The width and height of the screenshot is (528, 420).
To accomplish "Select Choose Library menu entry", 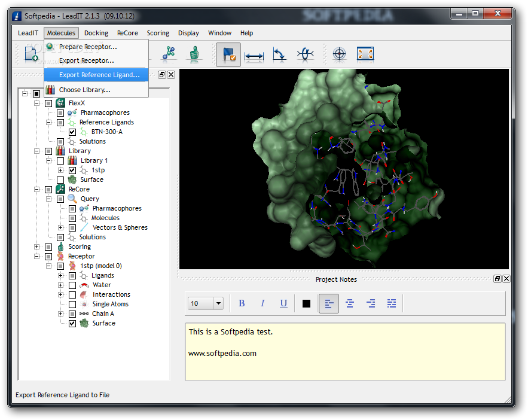I will (x=96, y=90).
